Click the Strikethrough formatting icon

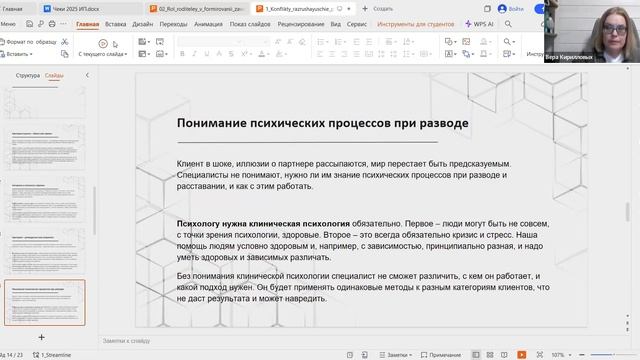231,54
